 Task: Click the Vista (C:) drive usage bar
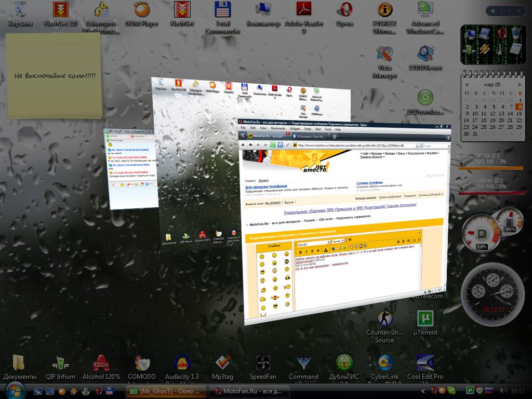pos(491,168)
